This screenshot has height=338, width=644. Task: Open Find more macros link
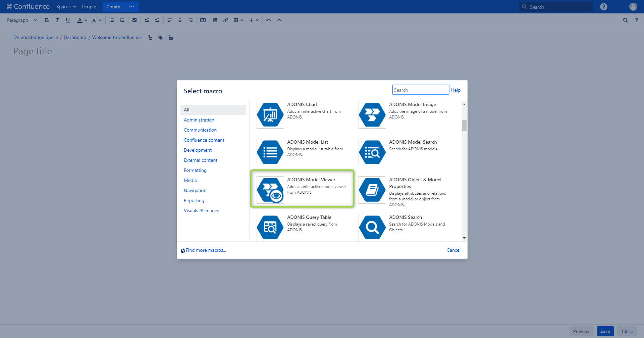point(206,250)
